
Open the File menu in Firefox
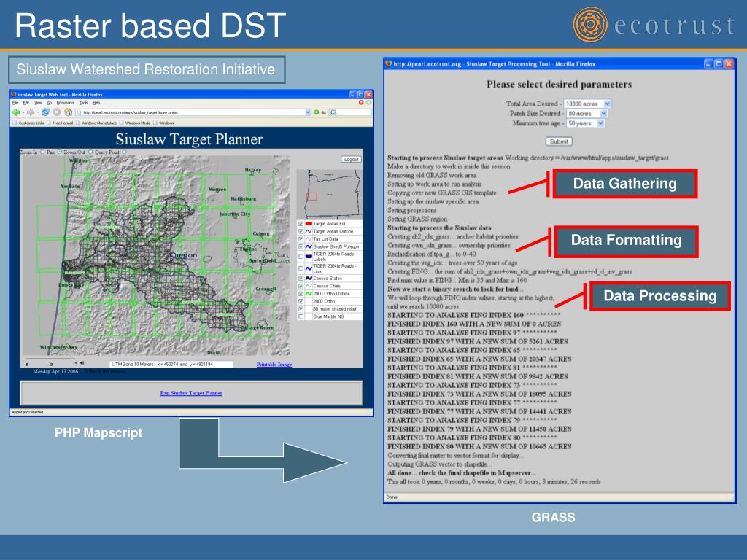point(15,102)
